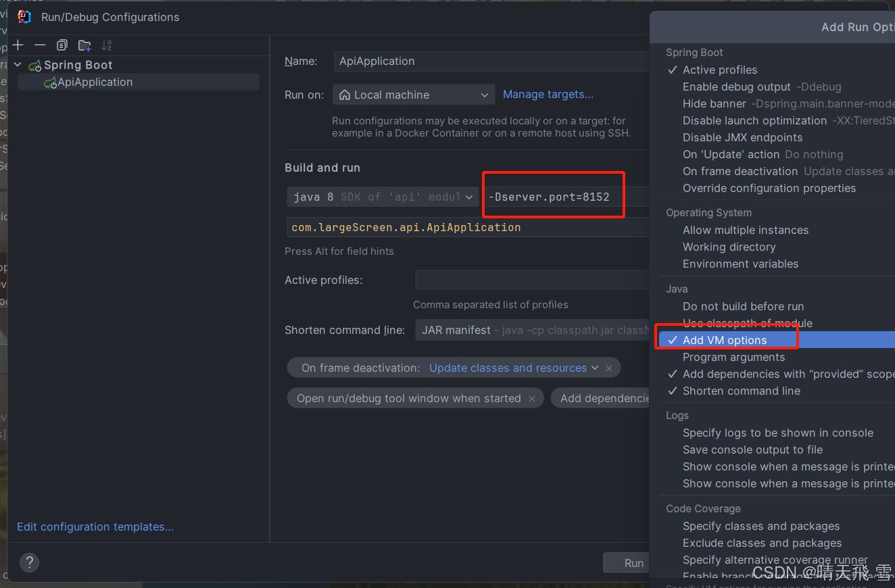Toggle the Add VM options entry
This screenshot has height=588, width=895.
tap(777, 340)
